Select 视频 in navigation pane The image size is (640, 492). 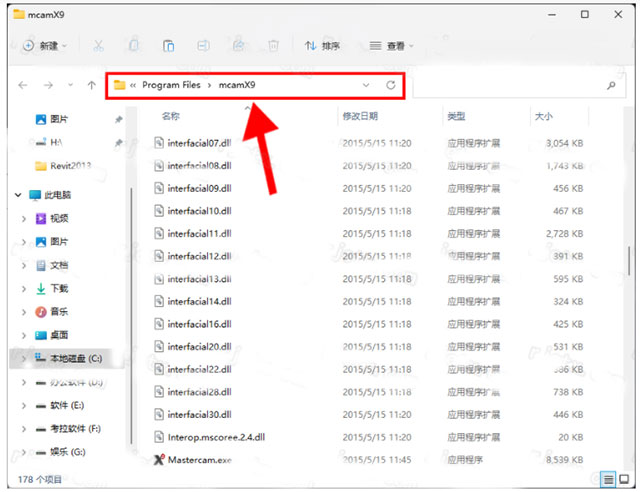pyautogui.click(x=52, y=218)
